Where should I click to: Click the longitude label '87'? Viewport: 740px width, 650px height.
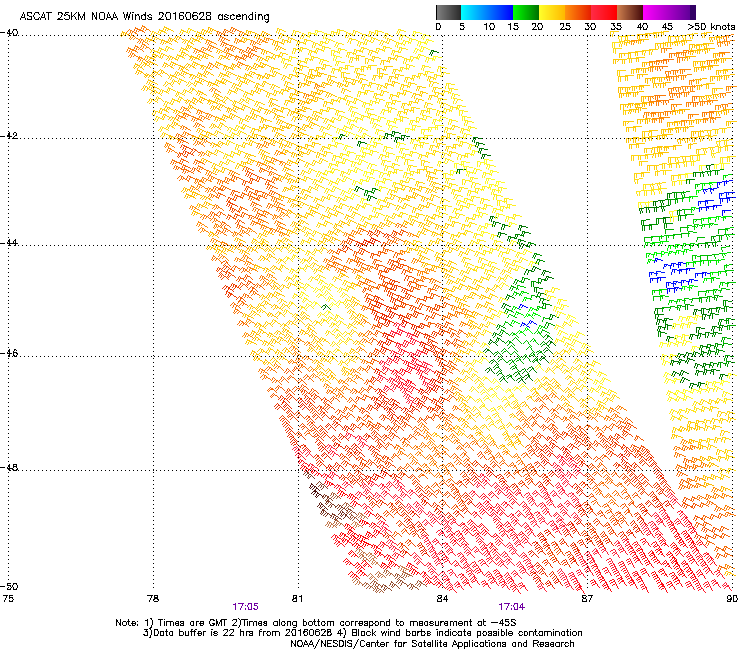587,599
